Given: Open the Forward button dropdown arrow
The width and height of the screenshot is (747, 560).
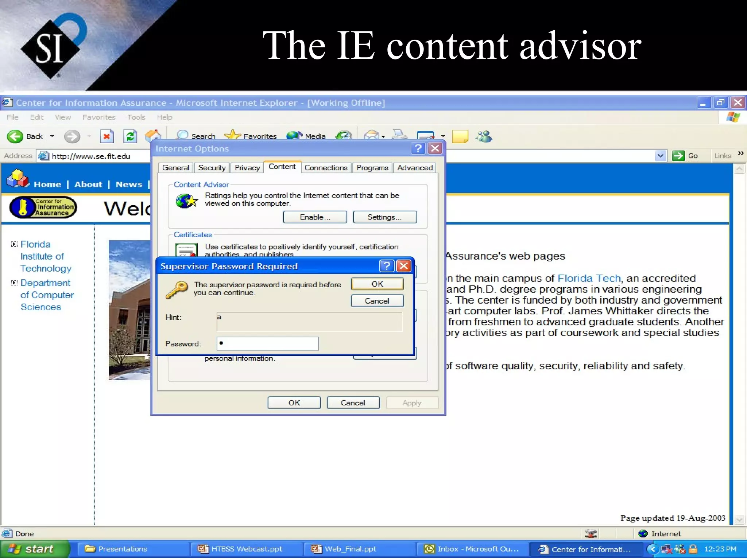Looking at the screenshot, I should click(89, 136).
